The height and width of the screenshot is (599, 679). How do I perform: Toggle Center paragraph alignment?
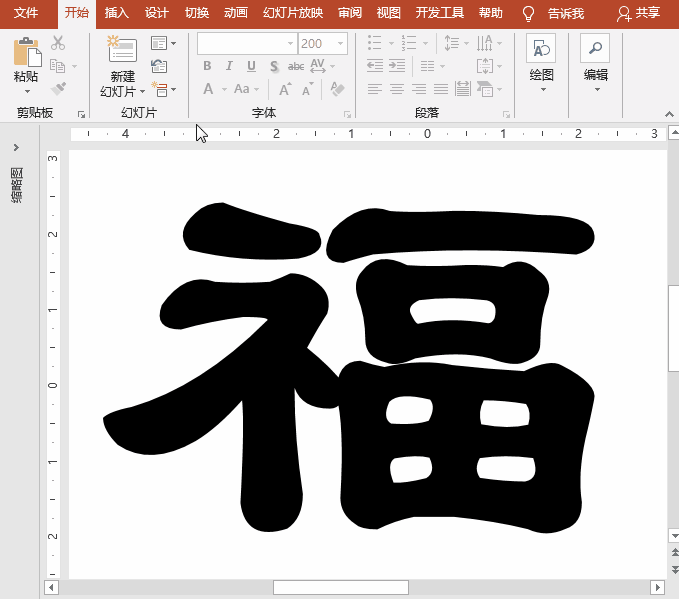click(397, 89)
